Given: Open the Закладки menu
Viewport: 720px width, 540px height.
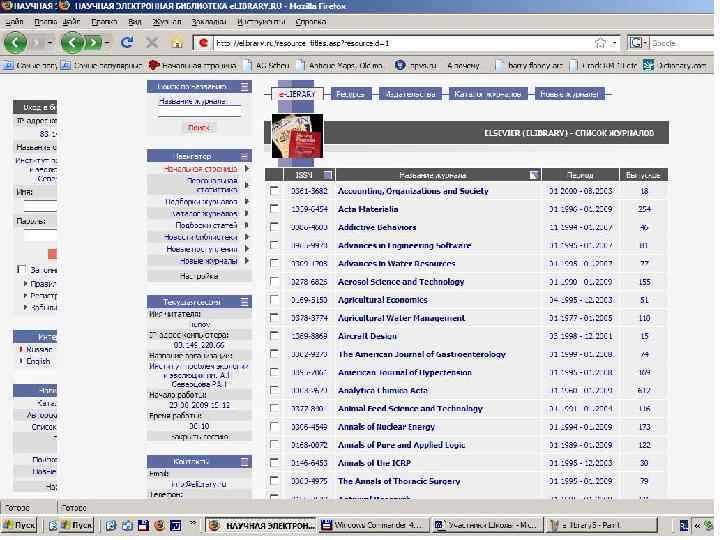Looking at the screenshot, I should coord(208,22).
